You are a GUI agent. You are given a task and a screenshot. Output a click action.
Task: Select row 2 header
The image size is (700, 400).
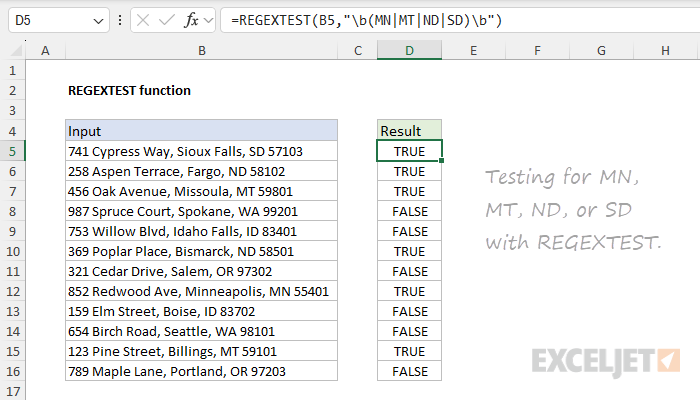click(x=12, y=91)
